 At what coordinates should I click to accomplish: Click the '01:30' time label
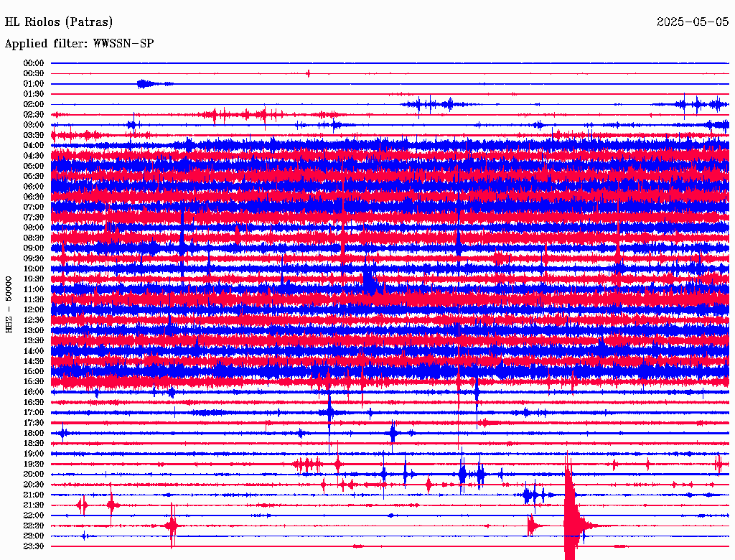click(34, 94)
